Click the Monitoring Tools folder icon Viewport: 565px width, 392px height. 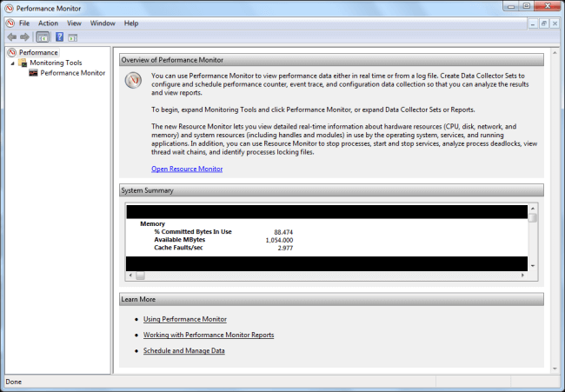pyautogui.click(x=23, y=63)
